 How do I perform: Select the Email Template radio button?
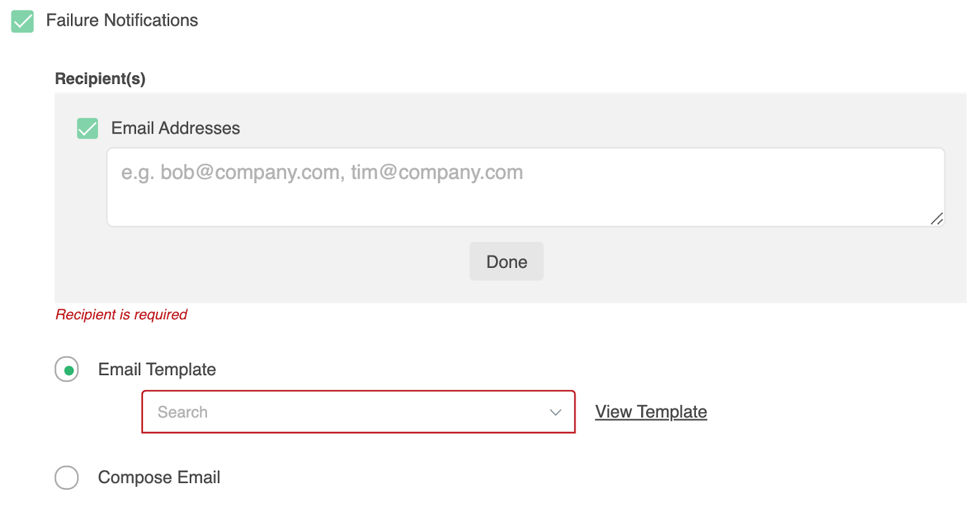(x=67, y=370)
